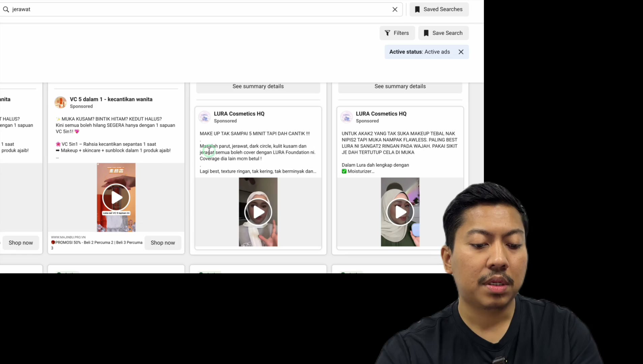Click the bookmark icon on Save Search

point(426,33)
